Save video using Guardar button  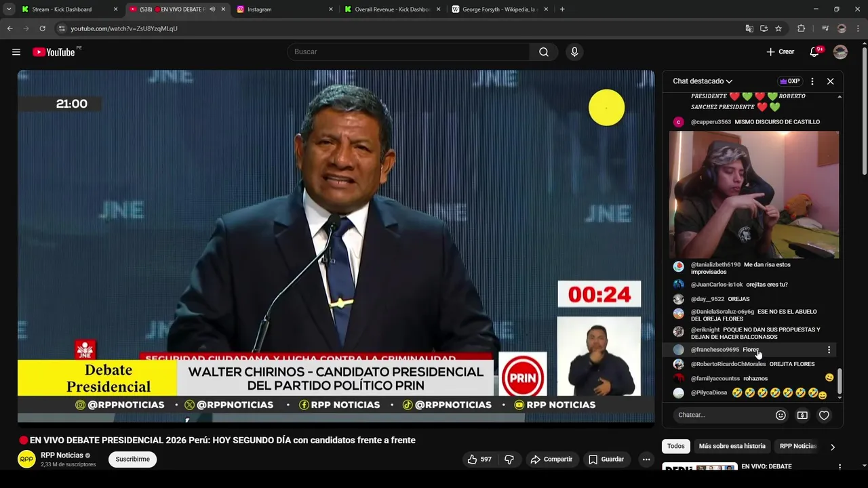pos(606,460)
